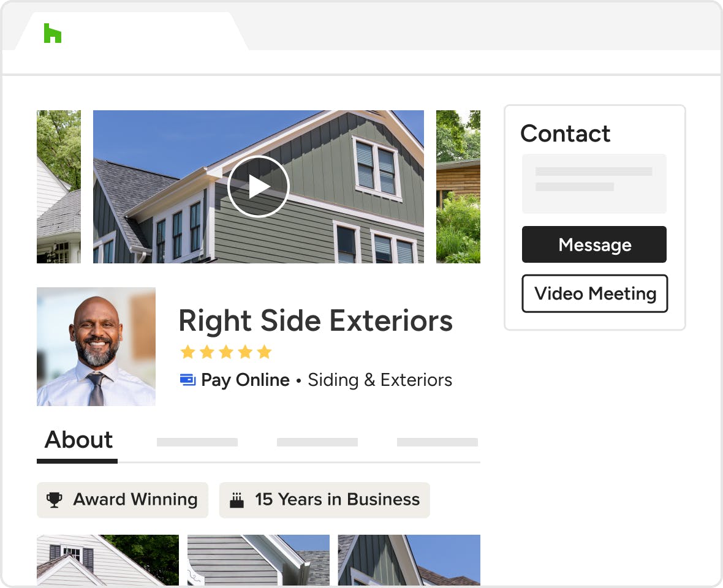Send a message with the Message button
Image resolution: width=723 pixels, height=588 pixels.
click(x=594, y=244)
